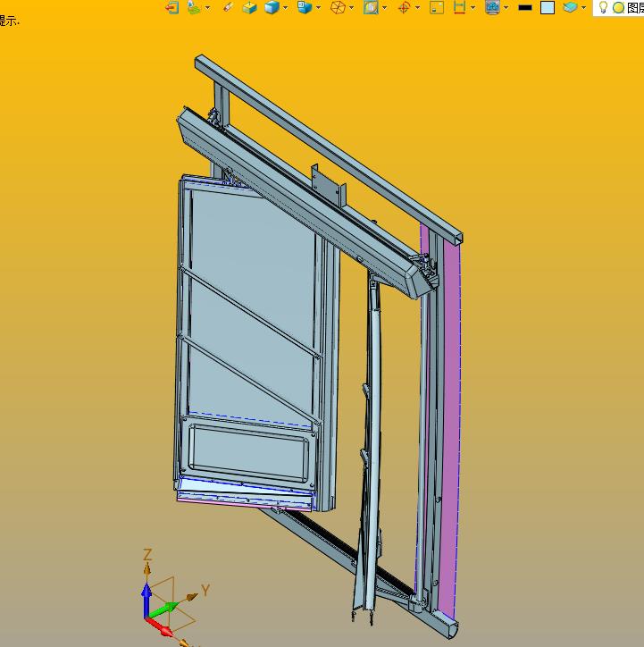Open the dropdown beside the teal layers icon
The image size is (644, 647).
point(583,7)
